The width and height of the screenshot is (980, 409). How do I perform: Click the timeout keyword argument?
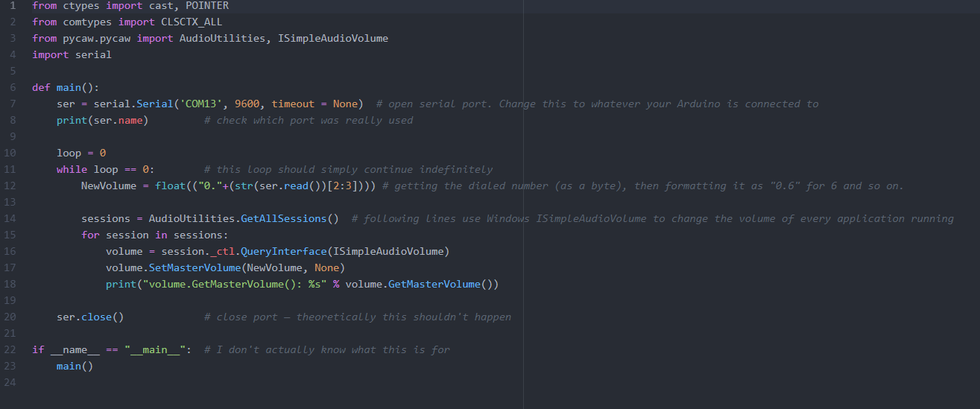click(x=293, y=104)
